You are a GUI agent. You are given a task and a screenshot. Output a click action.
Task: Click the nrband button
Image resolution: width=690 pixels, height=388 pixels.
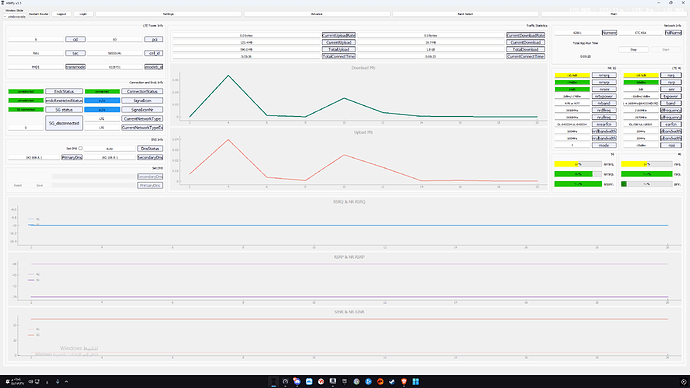click(604, 103)
